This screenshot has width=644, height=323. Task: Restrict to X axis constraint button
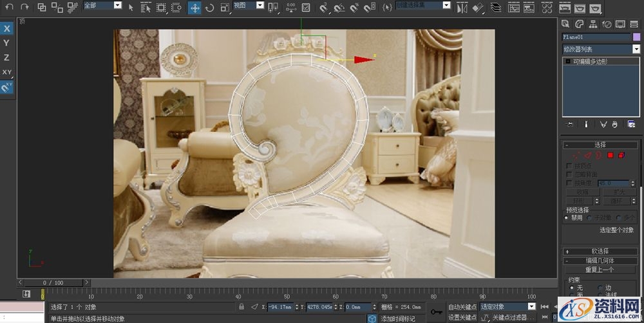6,28
